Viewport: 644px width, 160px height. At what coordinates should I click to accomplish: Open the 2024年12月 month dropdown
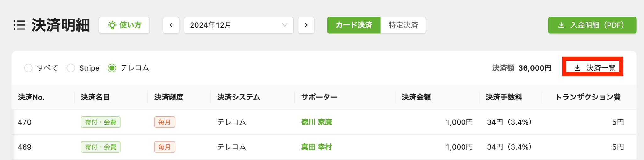239,25
